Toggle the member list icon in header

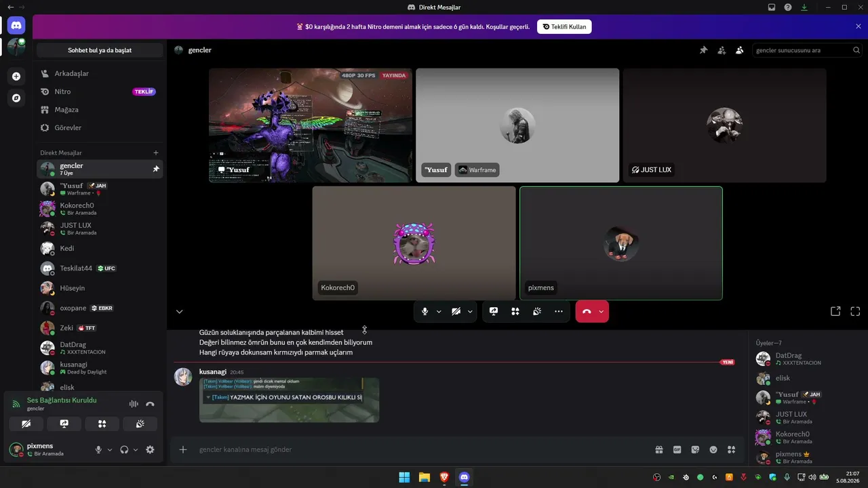click(740, 50)
